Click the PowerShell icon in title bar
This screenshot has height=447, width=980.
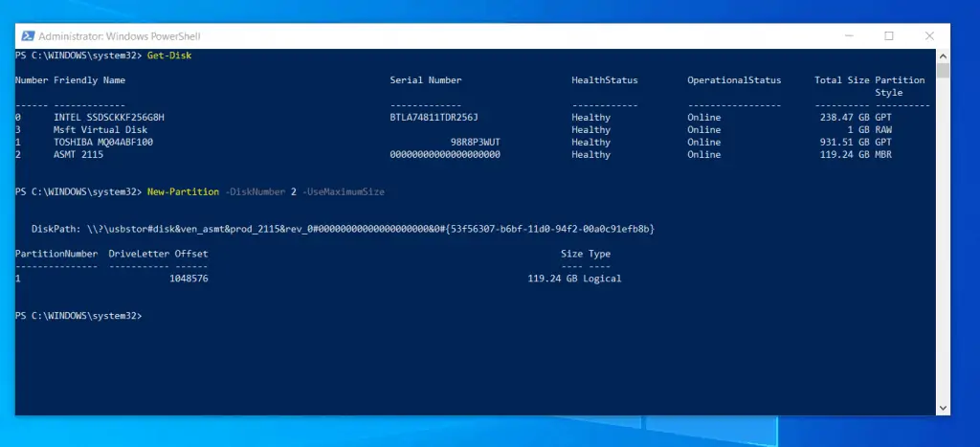pos(28,36)
